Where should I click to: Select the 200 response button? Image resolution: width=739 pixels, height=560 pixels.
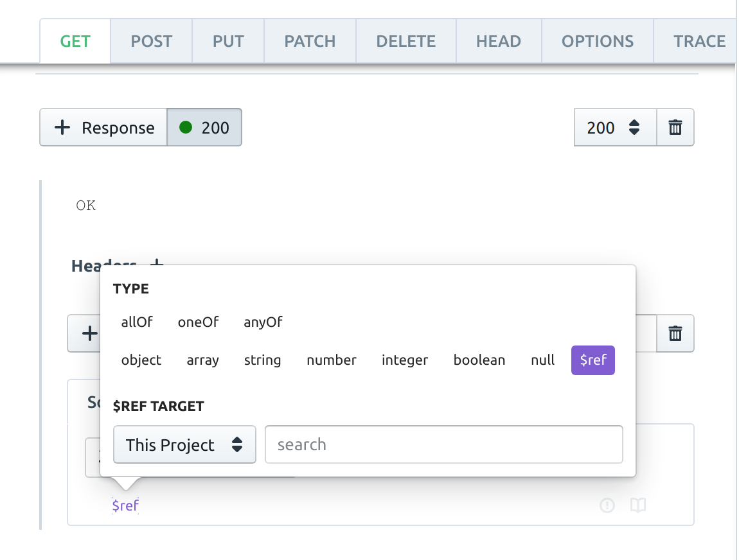pos(204,127)
